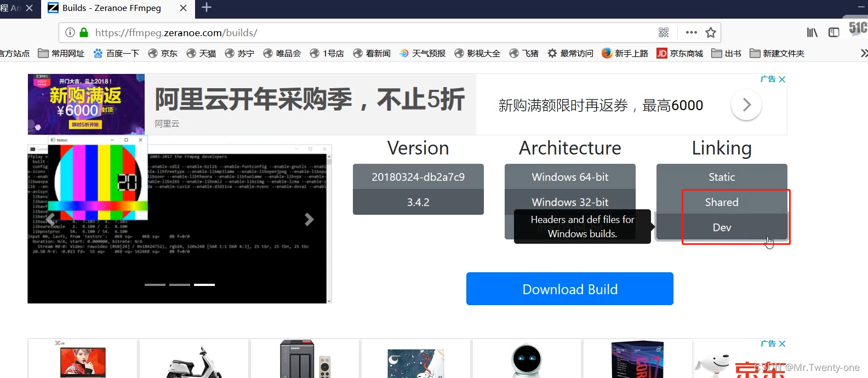The width and height of the screenshot is (868, 378).
Task: Toggle the sidebar view icon
Action: 834,32
